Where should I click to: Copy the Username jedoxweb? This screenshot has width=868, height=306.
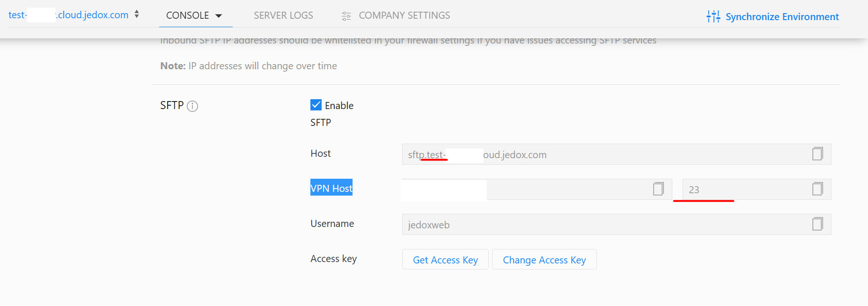[817, 224]
